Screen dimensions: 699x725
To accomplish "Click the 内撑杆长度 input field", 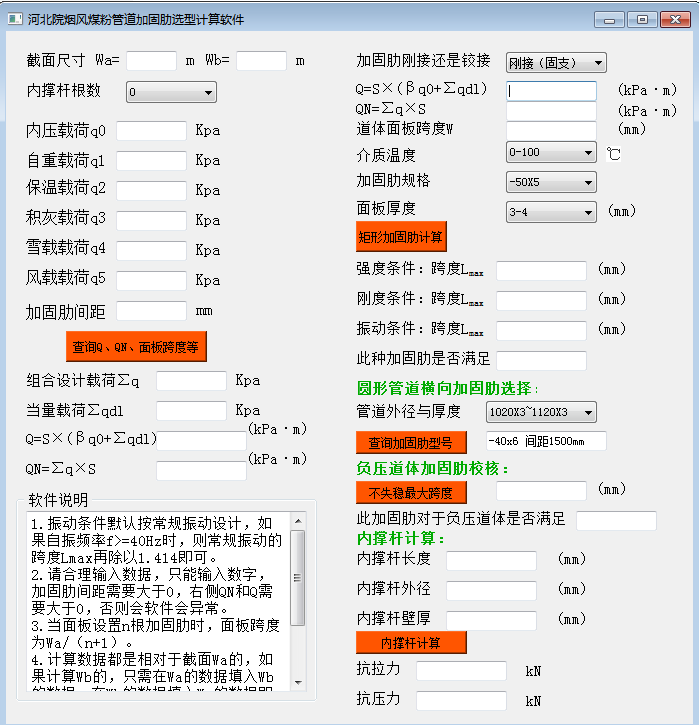I will coord(491,560).
